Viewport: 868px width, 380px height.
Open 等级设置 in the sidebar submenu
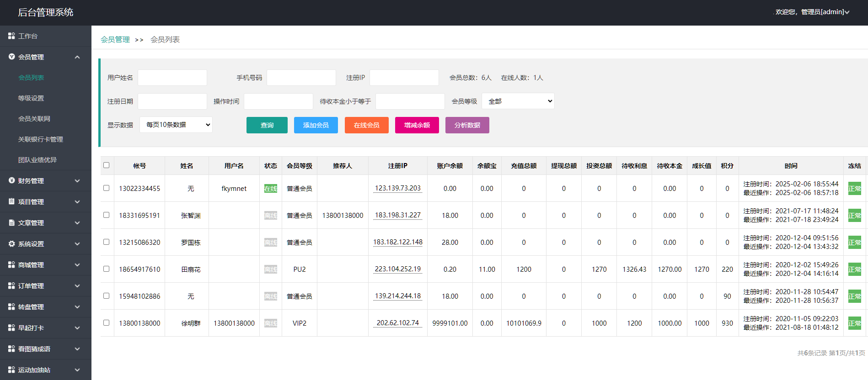31,98
